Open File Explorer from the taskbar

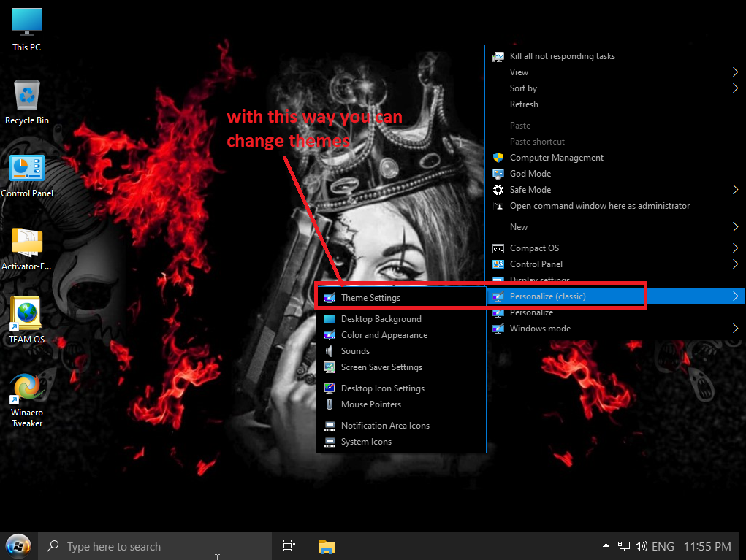(327, 547)
